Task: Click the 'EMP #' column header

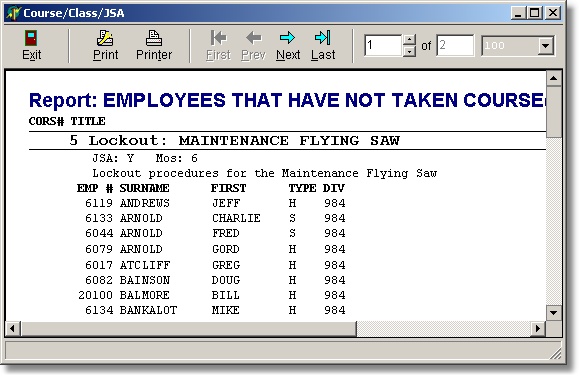Action: point(95,188)
